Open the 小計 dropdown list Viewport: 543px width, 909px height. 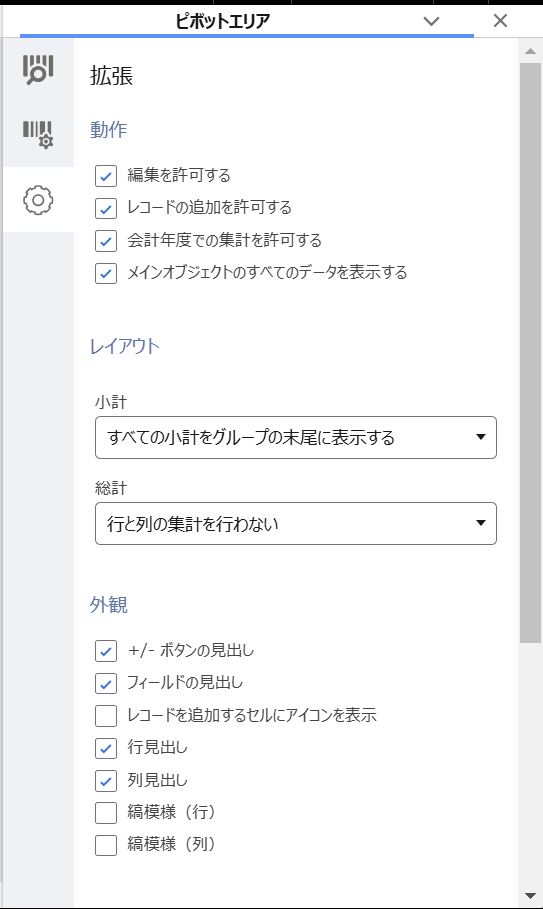[x=296, y=437]
